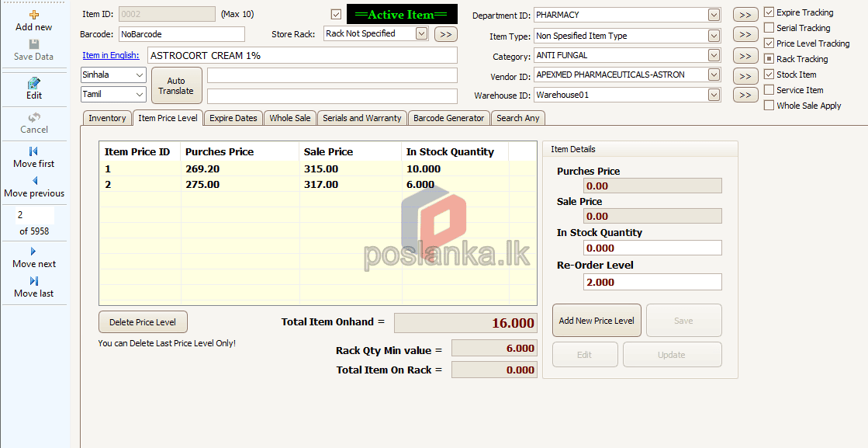This screenshot has width=868, height=448.
Task: Open the Sinhala language dropdown
Action: 113,75
